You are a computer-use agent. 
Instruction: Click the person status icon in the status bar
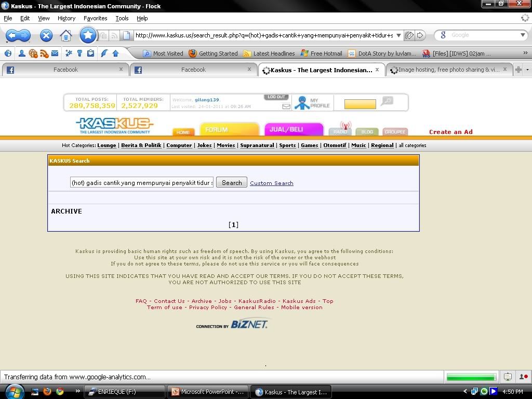524,377
